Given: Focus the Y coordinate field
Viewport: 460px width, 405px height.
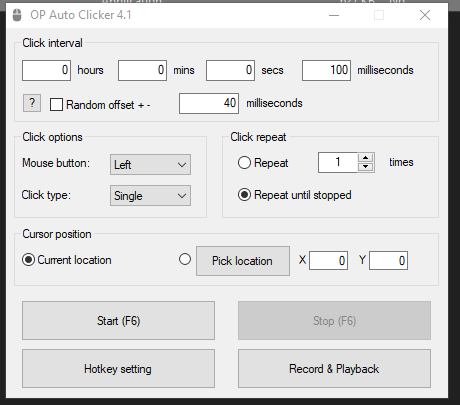Looking at the screenshot, I should [388, 260].
